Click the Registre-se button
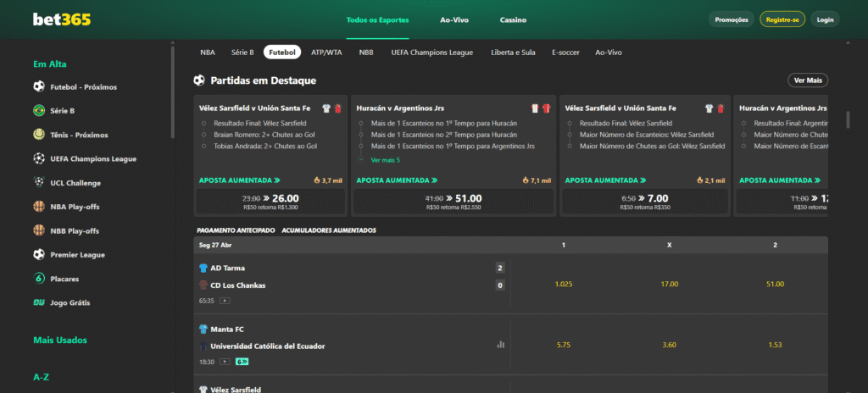Image resolution: width=868 pixels, height=393 pixels. point(782,19)
